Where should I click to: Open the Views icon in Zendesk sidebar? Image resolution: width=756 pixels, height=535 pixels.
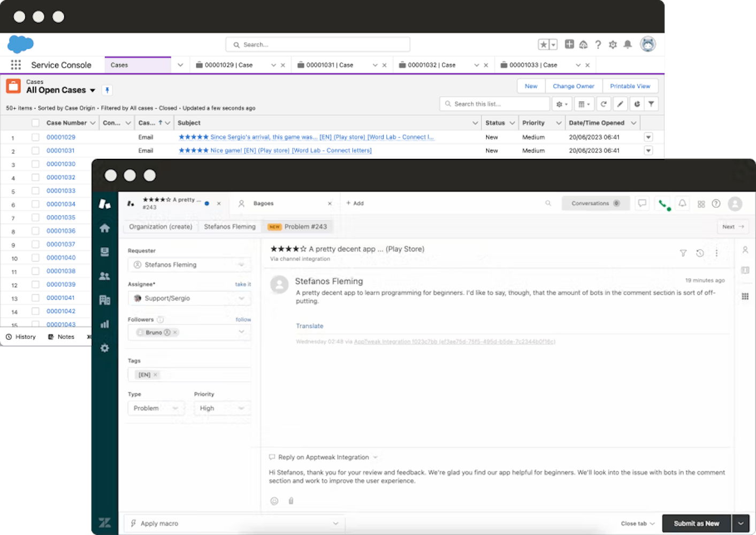tap(105, 251)
